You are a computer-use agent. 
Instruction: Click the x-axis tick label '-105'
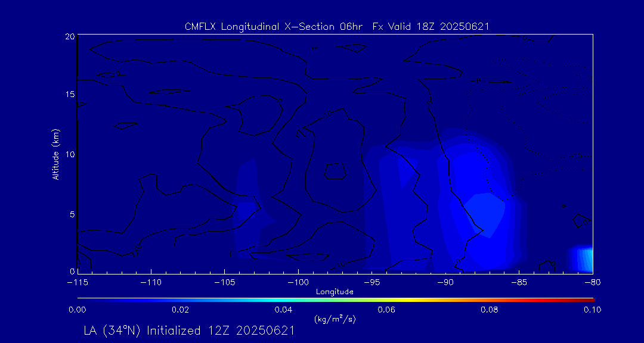pyautogui.click(x=225, y=283)
